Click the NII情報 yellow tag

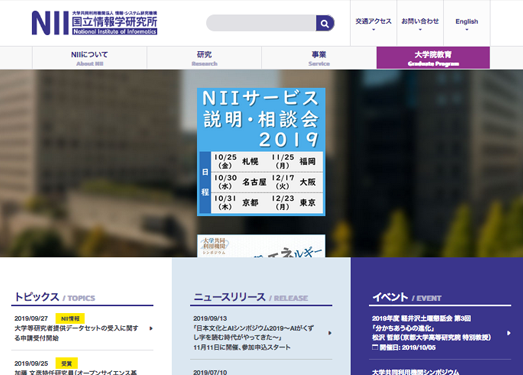pyautogui.click(x=70, y=319)
